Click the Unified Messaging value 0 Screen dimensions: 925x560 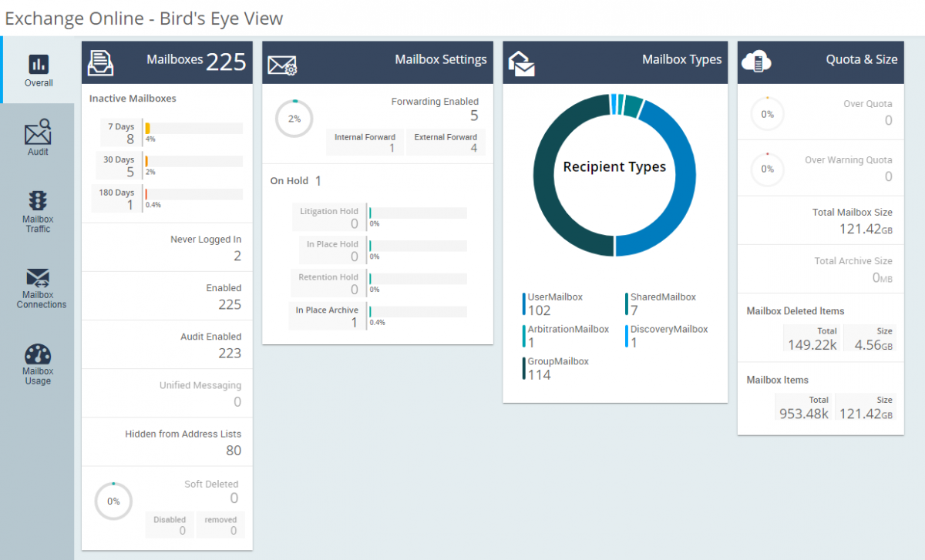(x=237, y=402)
